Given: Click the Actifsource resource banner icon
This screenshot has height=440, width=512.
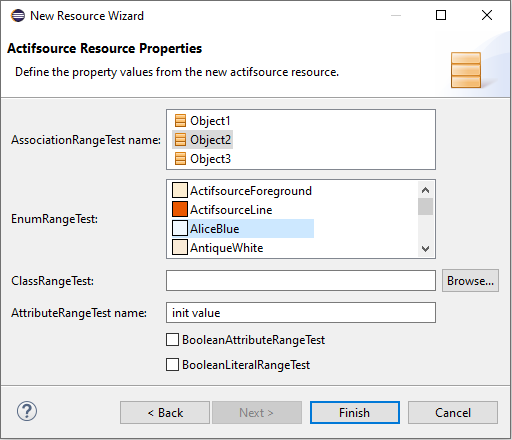Looking at the screenshot, I should pyautogui.click(x=466, y=70).
